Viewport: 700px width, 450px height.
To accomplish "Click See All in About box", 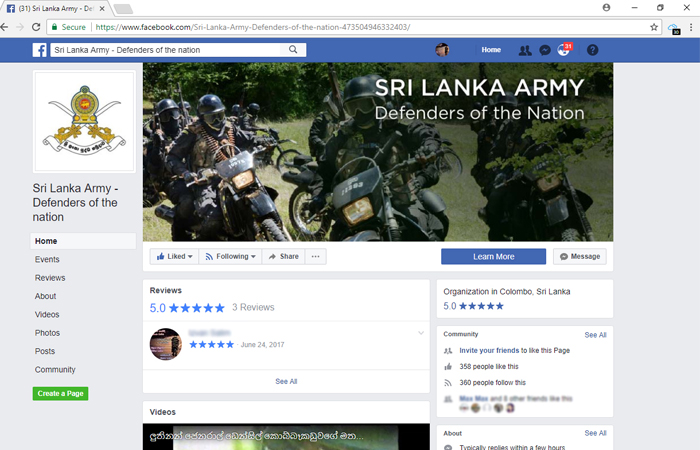I will click(596, 433).
